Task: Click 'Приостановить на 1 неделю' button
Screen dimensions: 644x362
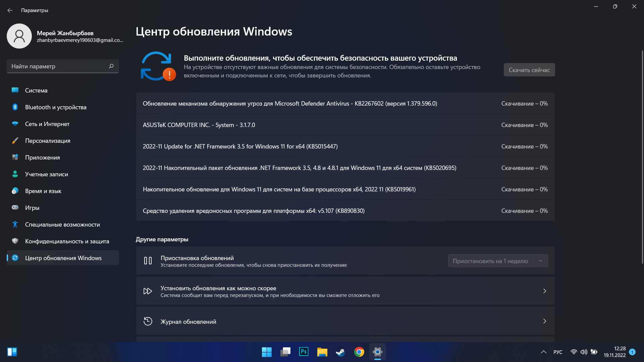Action: (490, 261)
